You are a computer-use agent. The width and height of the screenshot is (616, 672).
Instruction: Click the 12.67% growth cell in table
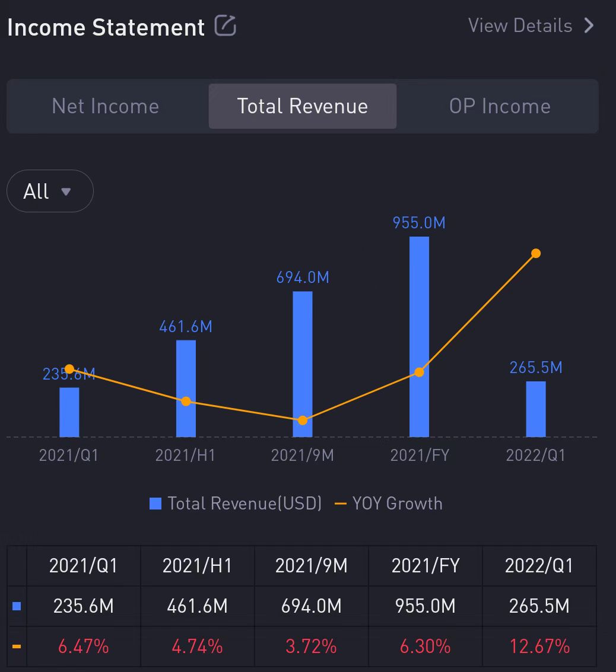coord(539,646)
